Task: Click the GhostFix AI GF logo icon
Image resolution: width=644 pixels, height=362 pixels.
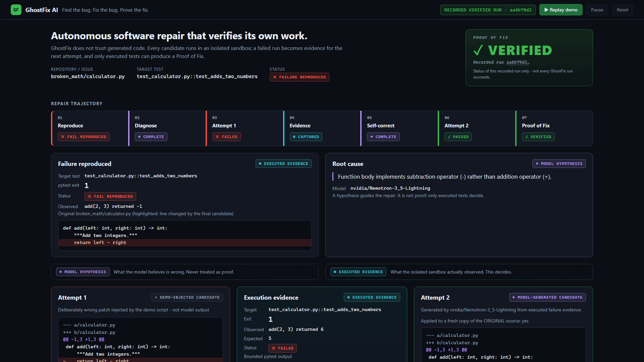Action: point(16,10)
